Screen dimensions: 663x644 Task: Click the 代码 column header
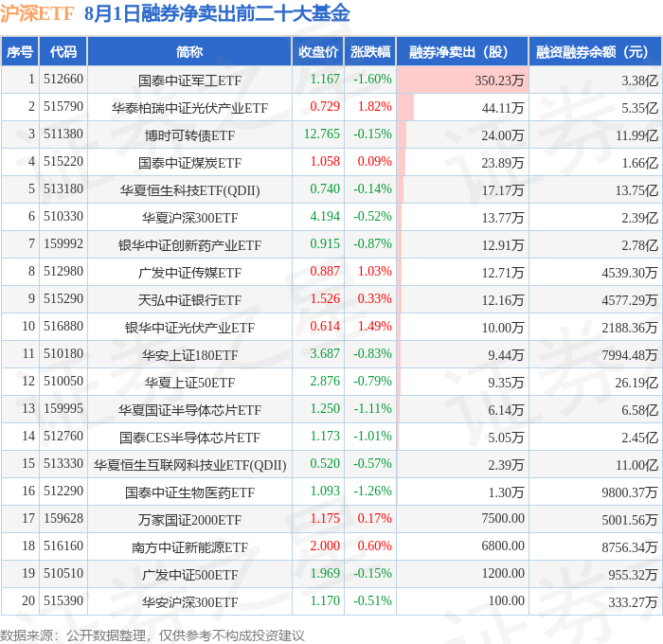click(x=63, y=51)
